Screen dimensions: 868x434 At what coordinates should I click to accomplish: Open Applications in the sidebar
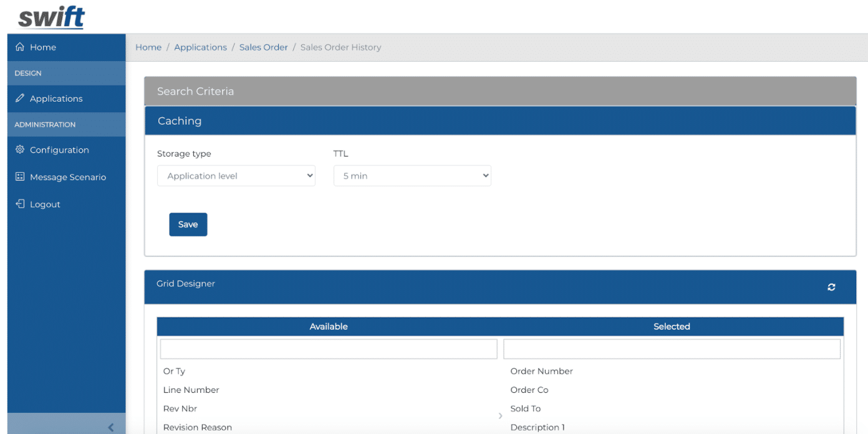tap(67, 99)
